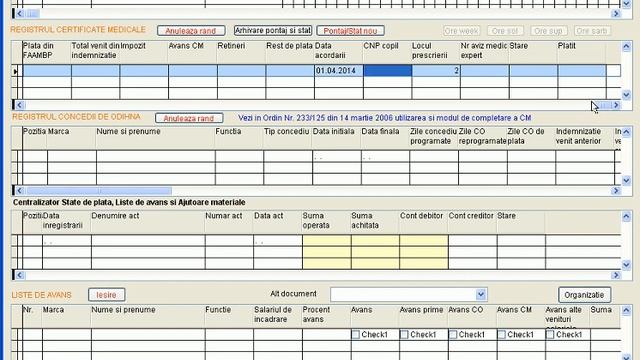Click the Cont debitor yellow cell
The width and height of the screenshot is (640, 360).
click(424, 241)
